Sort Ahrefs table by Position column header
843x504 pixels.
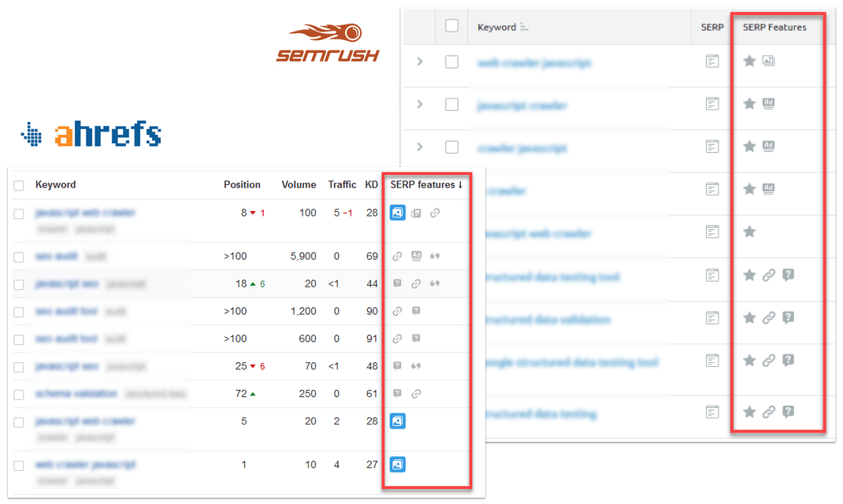click(242, 184)
